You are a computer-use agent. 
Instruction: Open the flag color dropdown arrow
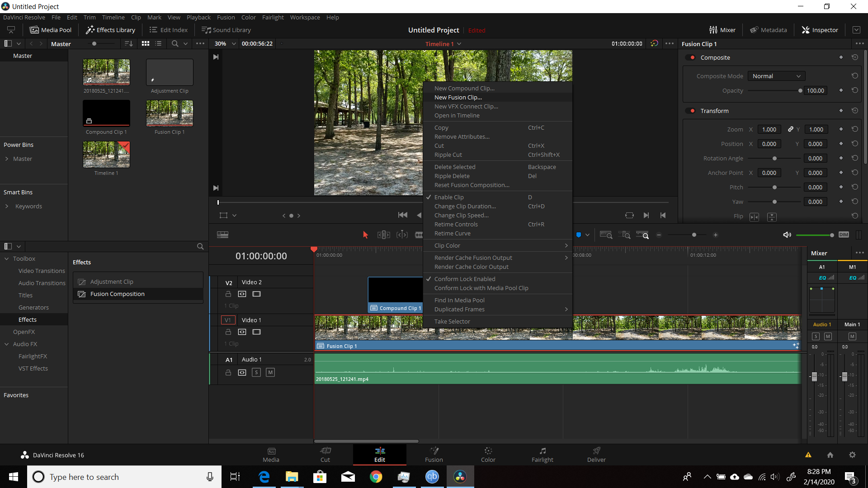click(587, 235)
